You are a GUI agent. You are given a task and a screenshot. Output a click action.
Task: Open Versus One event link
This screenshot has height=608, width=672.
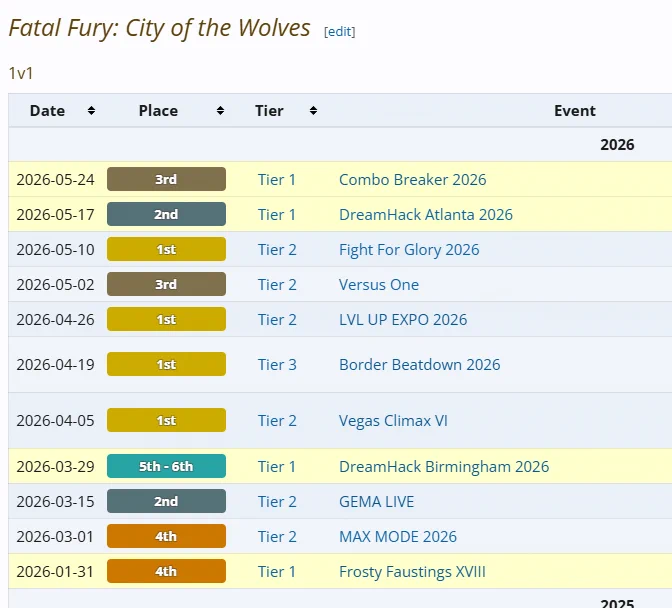click(x=378, y=285)
